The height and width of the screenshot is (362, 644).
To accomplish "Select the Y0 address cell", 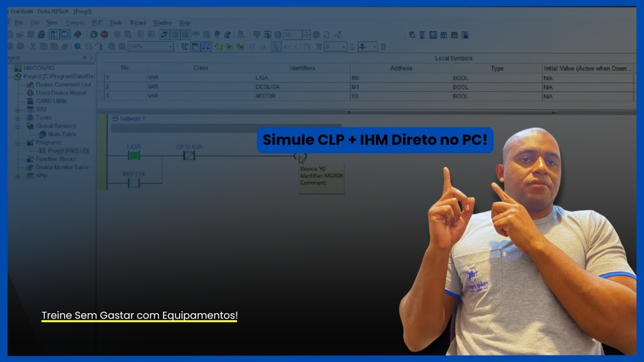I will 401,96.
